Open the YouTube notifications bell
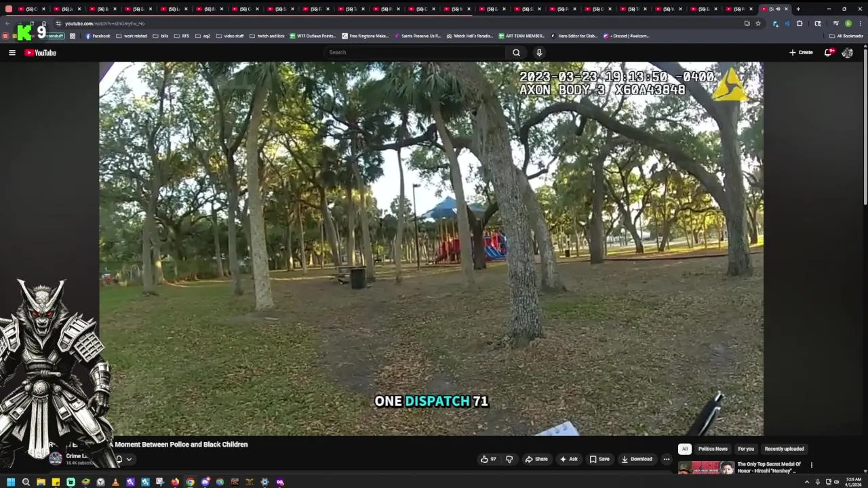This screenshot has height=488, width=868. [829, 52]
